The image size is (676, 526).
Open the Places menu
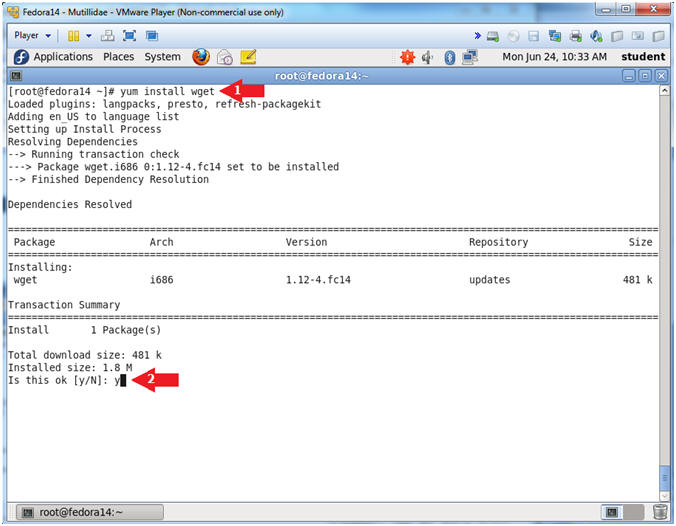119,57
